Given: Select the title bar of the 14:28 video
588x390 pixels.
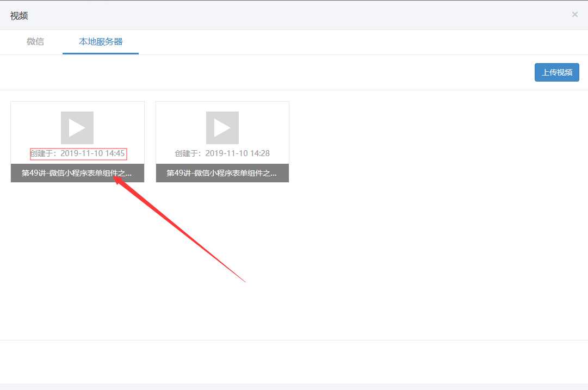Looking at the screenshot, I should tap(222, 173).
